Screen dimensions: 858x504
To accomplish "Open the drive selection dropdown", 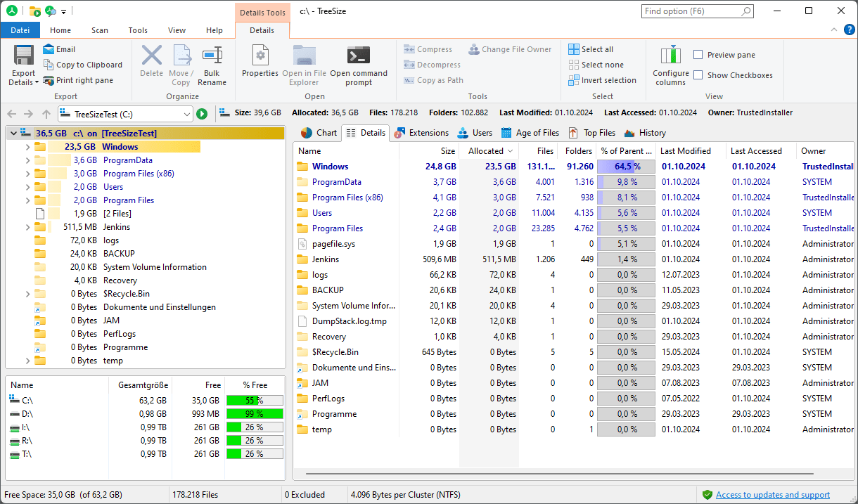I will [x=187, y=112].
